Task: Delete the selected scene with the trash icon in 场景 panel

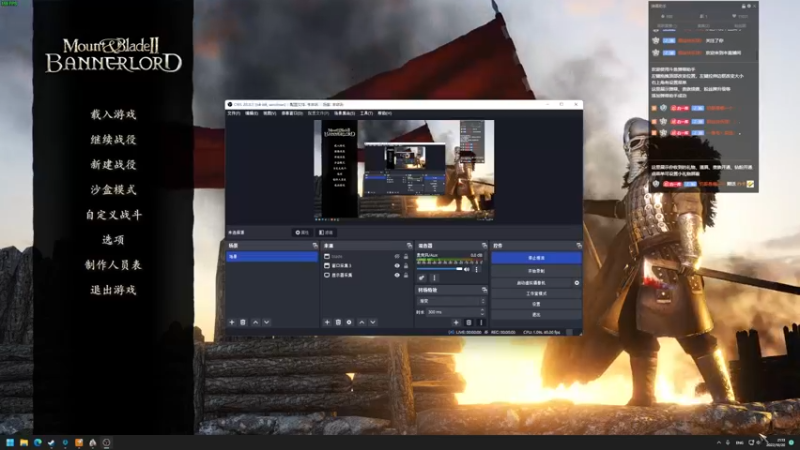Action: point(243,322)
